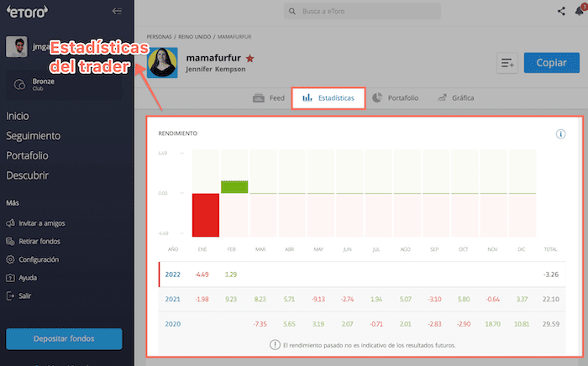Open the Ayuda link
The height and width of the screenshot is (366, 588).
tap(28, 278)
